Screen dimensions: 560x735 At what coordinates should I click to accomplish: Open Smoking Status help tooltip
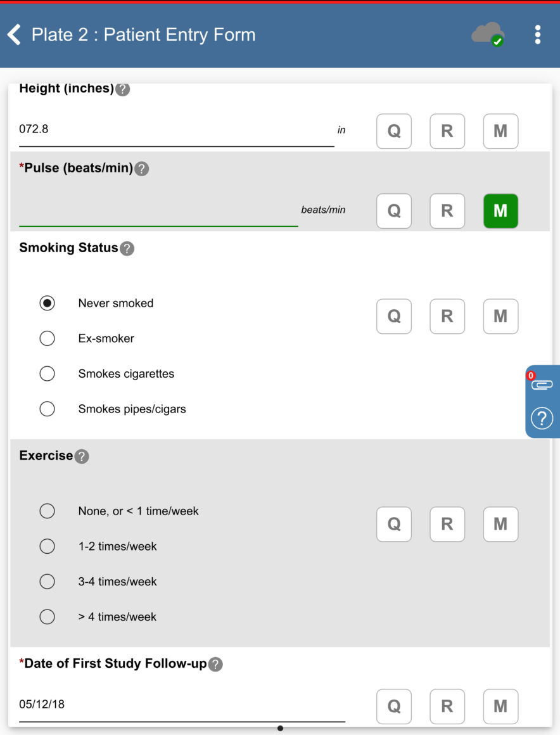pyautogui.click(x=127, y=248)
